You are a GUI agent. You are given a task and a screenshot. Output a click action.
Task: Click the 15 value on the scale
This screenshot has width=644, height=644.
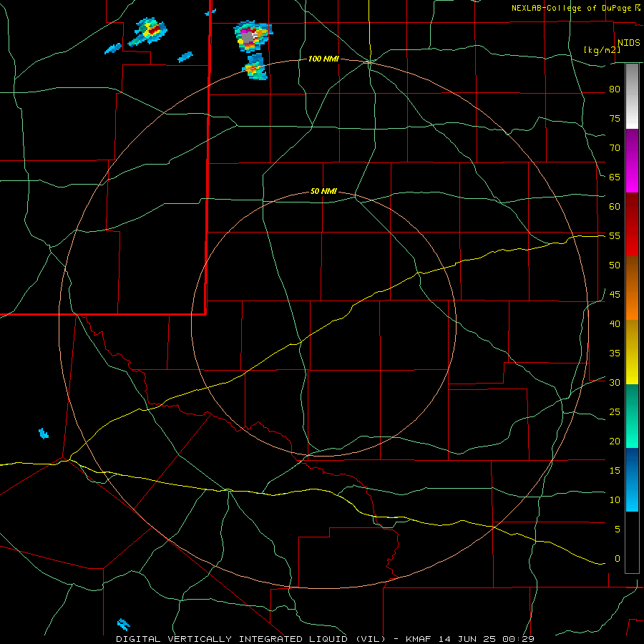pos(615,470)
